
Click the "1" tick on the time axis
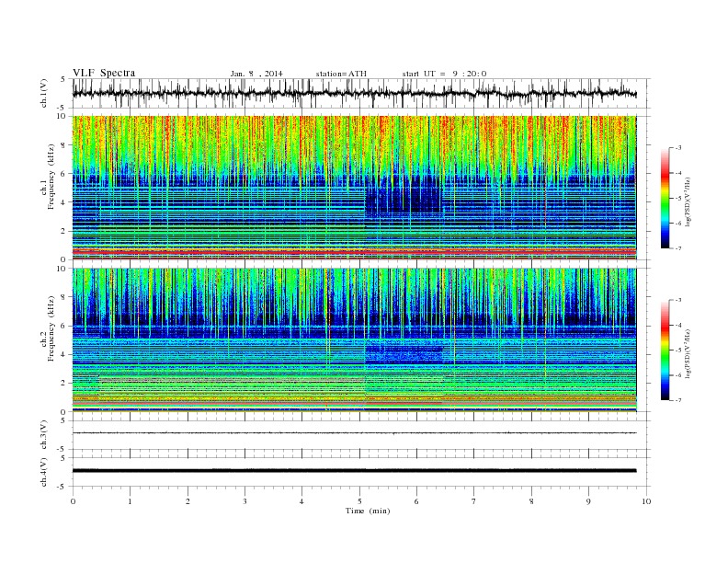click(130, 501)
